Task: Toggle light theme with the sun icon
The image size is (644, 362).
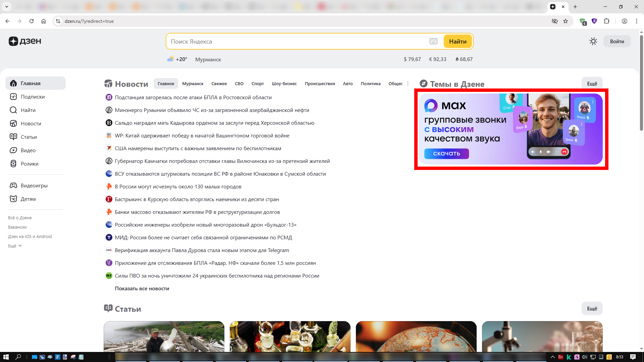Action: click(593, 41)
